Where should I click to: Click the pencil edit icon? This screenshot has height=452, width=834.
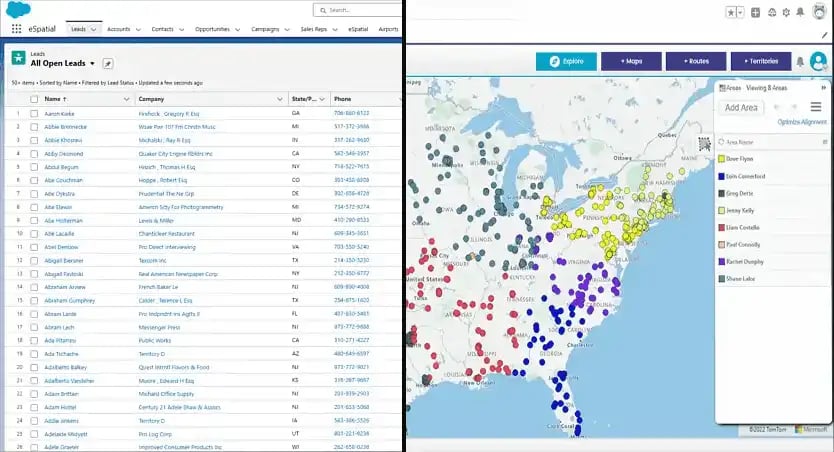824,35
